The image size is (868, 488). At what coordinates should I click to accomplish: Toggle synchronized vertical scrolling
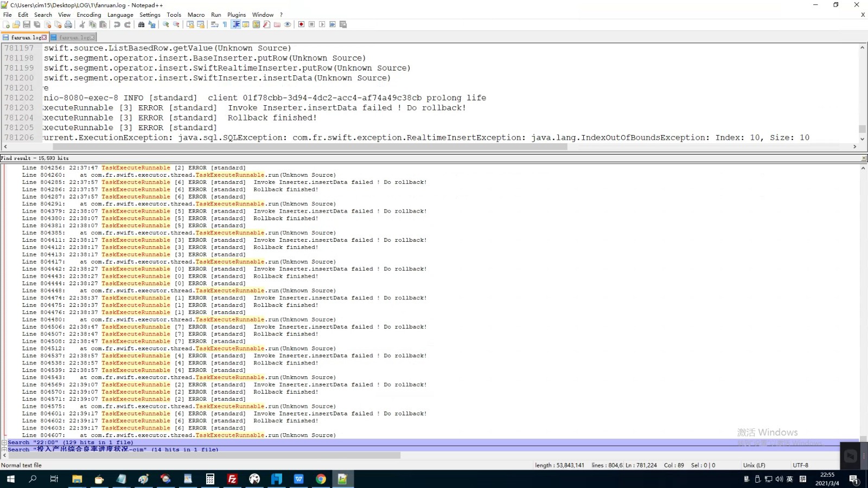pos(190,24)
